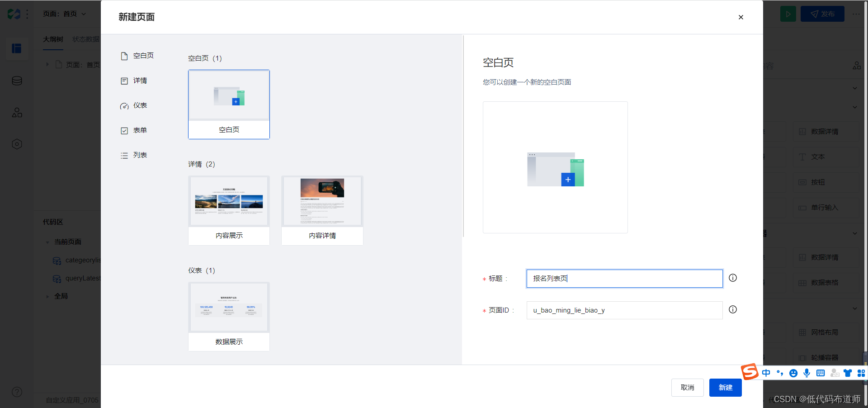The width and height of the screenshot is (868, 408).
Task: Switch to the 大纲树 tab
Action: point(53,39)
